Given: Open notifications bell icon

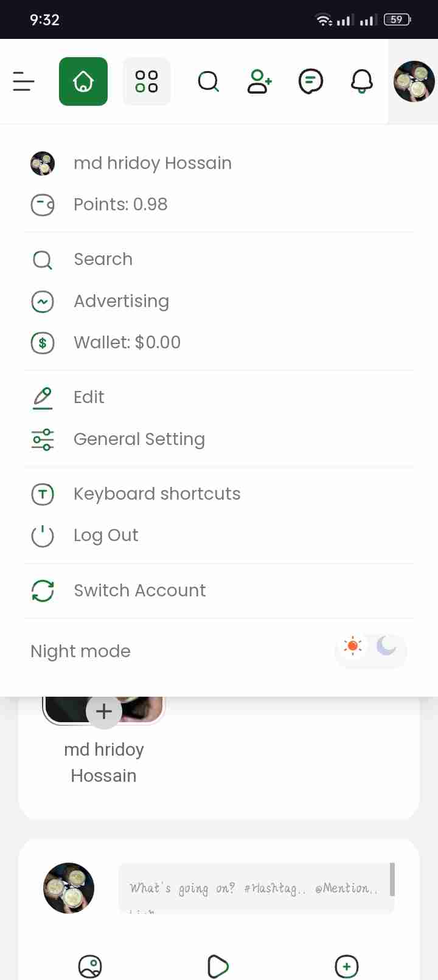Looking at the screenshot, I should tap(362, 81).
